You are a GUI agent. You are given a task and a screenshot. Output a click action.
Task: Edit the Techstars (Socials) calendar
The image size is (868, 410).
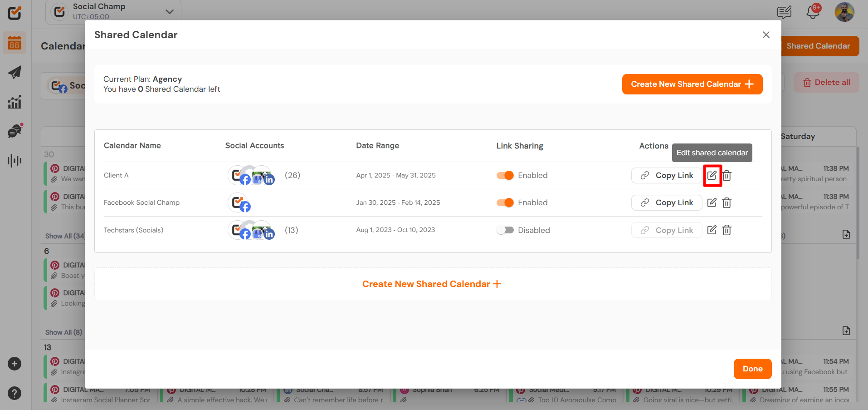712,230
